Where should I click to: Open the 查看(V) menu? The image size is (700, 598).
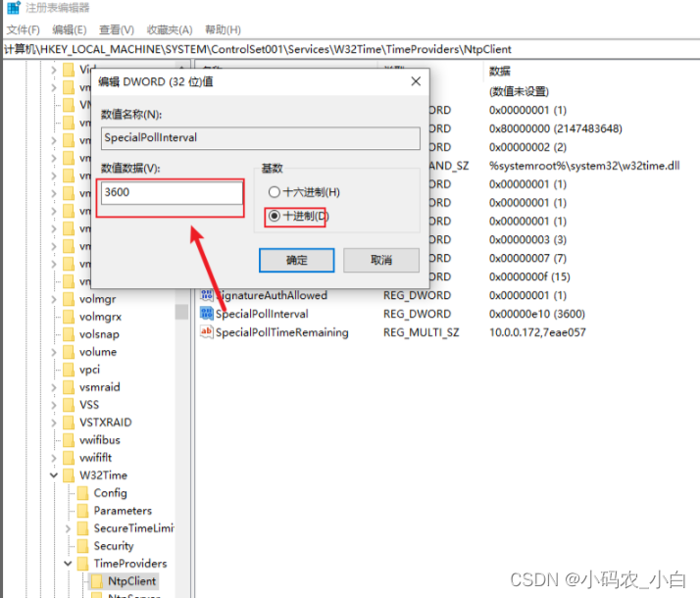[117, 29]
